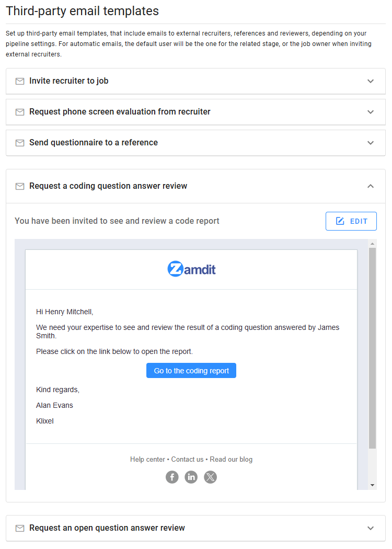The image size is (392, 549).
Task: Click the Contact us link
Action: (x=187, y=459)
